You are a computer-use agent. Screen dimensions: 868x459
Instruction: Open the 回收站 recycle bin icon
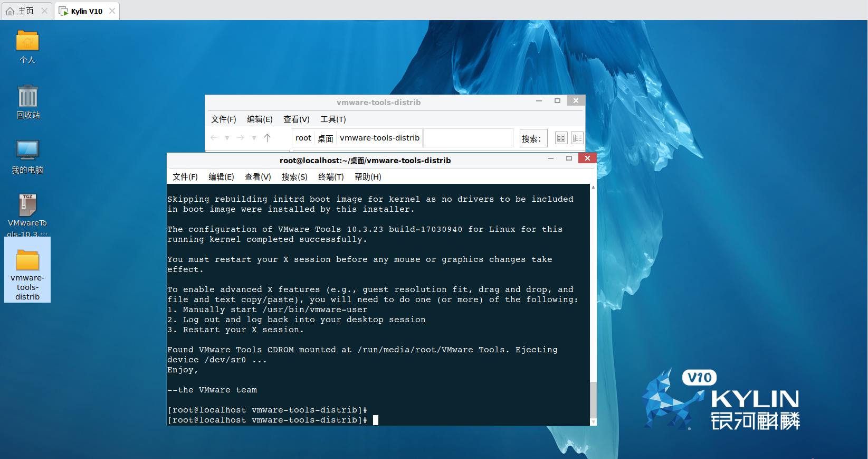point(28,96)
